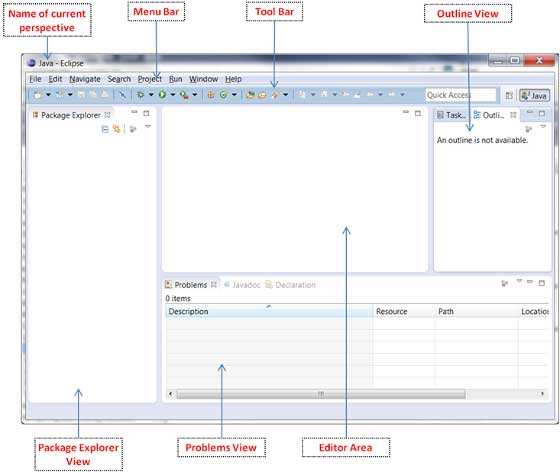The width and height of the screenshot is (560, 472).
Task: Sort by the Location column header
Action: (534, 311)
